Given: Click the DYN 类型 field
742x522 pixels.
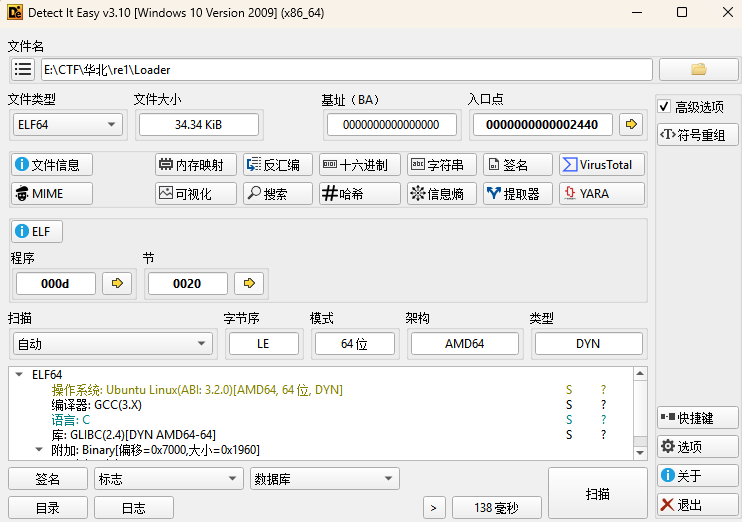Looking at the screenshot, I should coord(588,344).
